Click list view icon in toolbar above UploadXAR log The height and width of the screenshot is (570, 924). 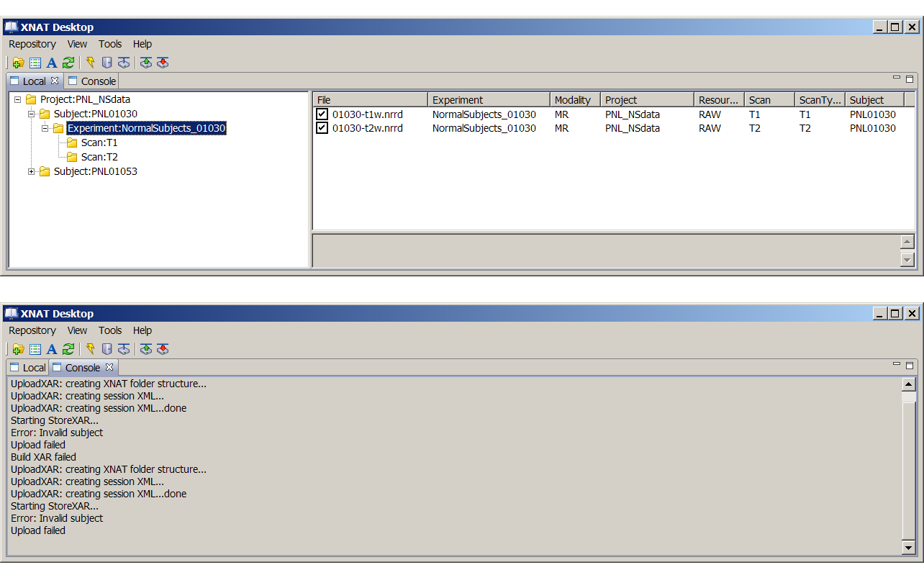[35, 349]
